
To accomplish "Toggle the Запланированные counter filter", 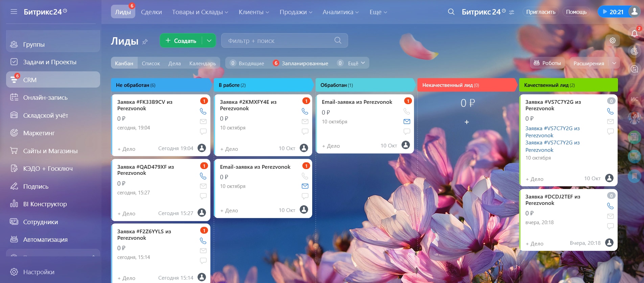I will coord(301,63).
